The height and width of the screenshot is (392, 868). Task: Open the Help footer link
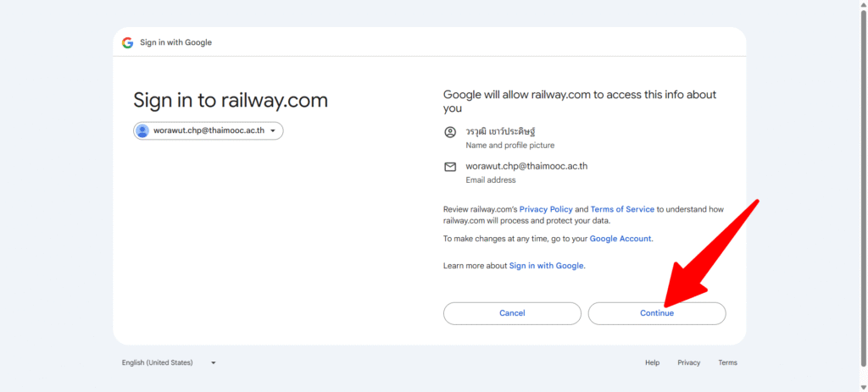[x=652, y=362]
